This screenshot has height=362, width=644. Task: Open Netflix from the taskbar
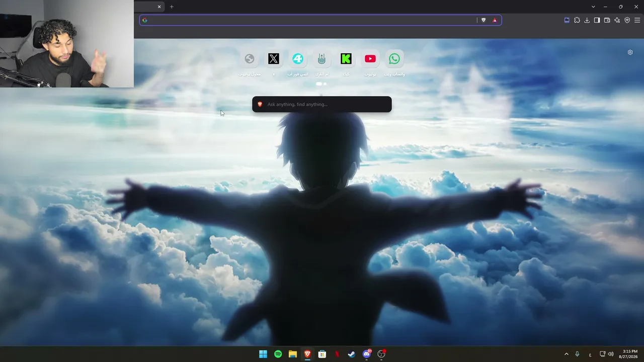pos(337,354)
